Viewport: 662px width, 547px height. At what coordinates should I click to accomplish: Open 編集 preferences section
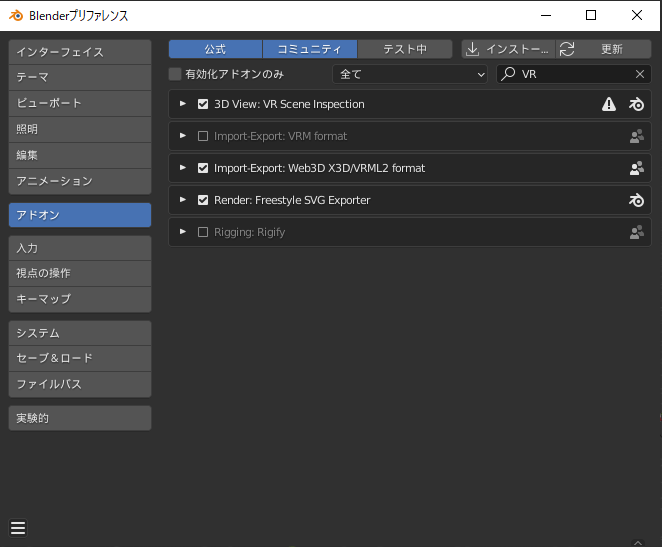tap(80, 155)
